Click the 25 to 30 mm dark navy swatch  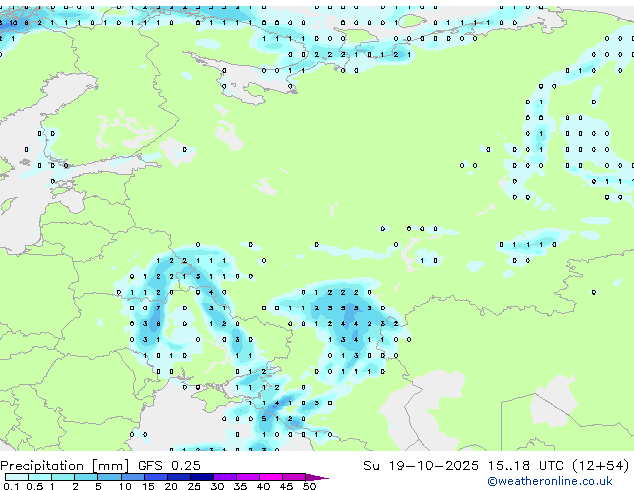pyautogui.click(x=201, y=477)
